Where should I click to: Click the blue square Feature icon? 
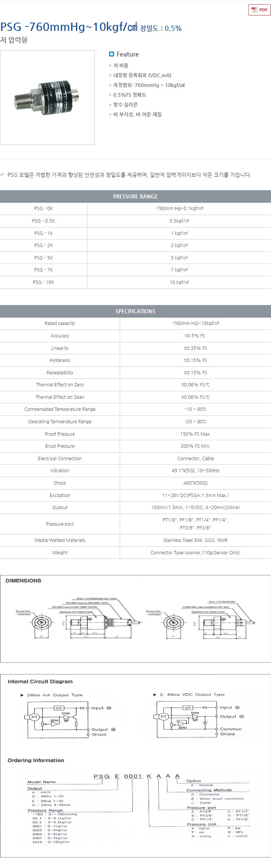point(111,54)
